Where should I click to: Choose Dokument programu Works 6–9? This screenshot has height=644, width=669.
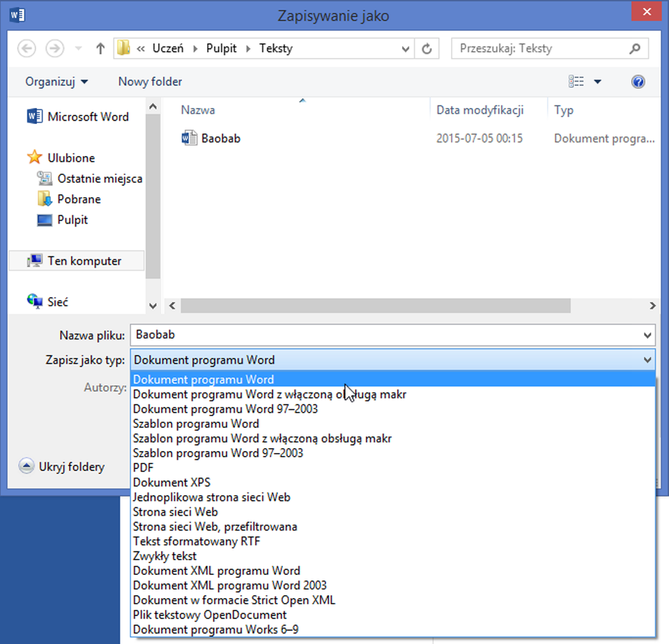392,629
